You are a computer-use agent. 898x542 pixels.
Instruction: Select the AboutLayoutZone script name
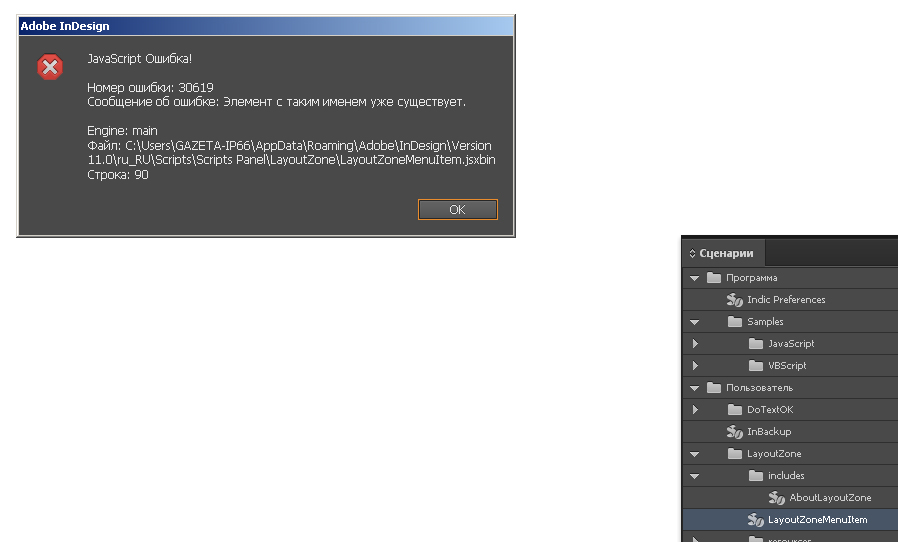[830, 497]
